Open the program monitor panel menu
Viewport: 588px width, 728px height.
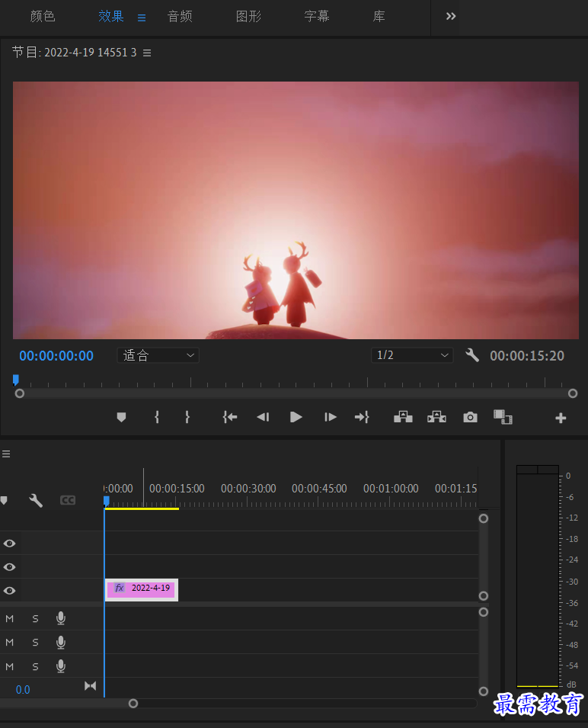coord(147,53)
